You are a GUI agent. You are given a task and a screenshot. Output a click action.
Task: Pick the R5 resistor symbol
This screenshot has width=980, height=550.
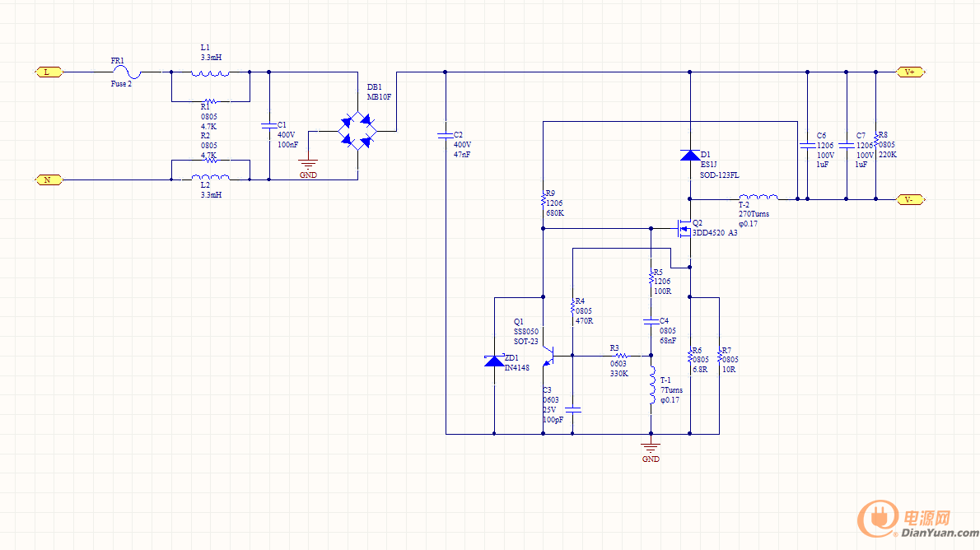[651, 277]
